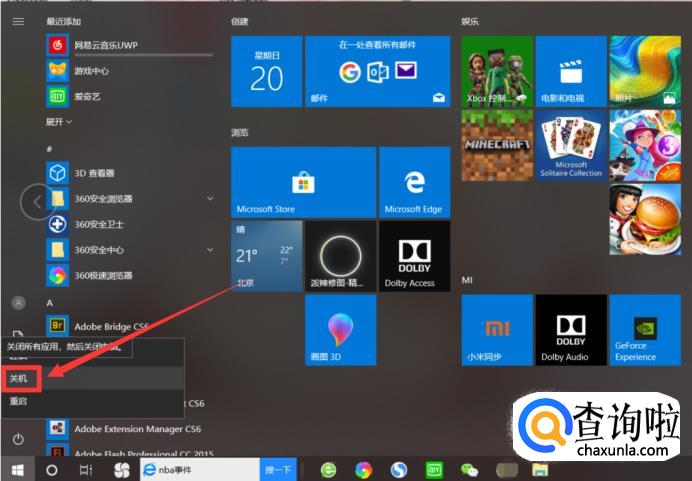Open the GeForce Experience tile
Viewport: 692px width, 481px height.
pos(645,330)
